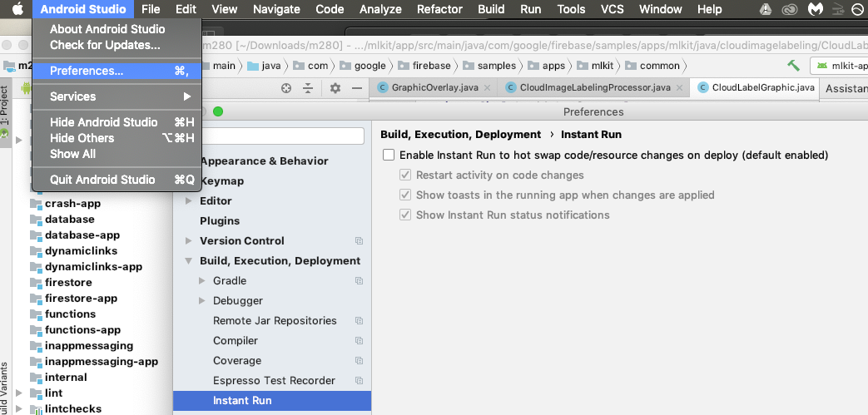
Task: Click the google folder in the breadcrumb
Action: (x=363, y=66)
